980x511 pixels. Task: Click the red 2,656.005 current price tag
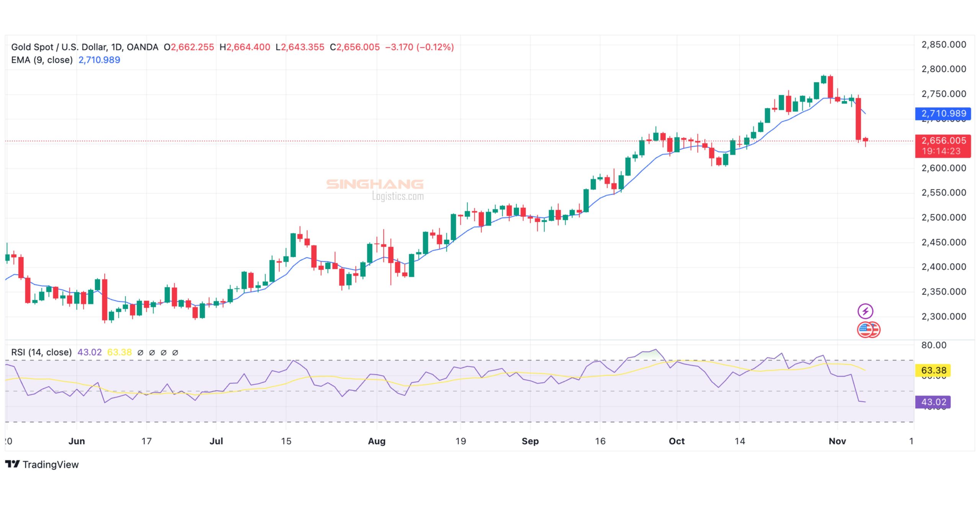coord(943,146)
